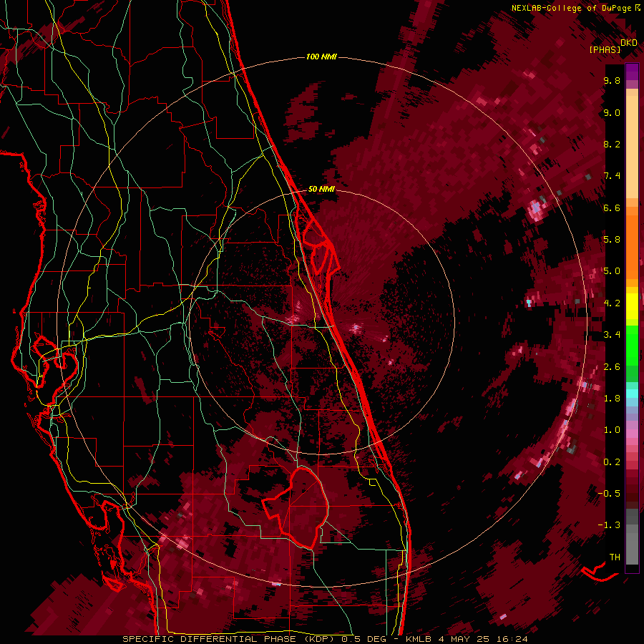
Task: Click the 0.2 scale value
Action: (x=612, y=462)
